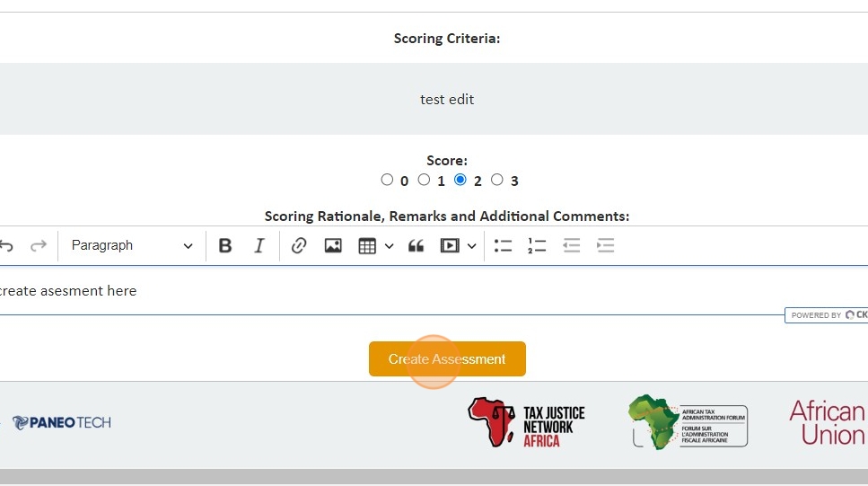Image resolution: width=868 pixels, height=486 pixels.
Task: Click the insert image icon
Action: click(333, 245)
